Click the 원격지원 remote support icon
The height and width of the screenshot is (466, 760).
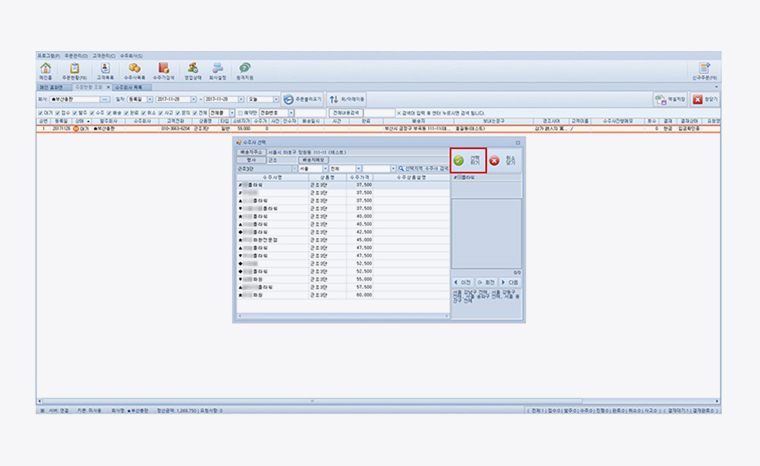tap(245, 70)
